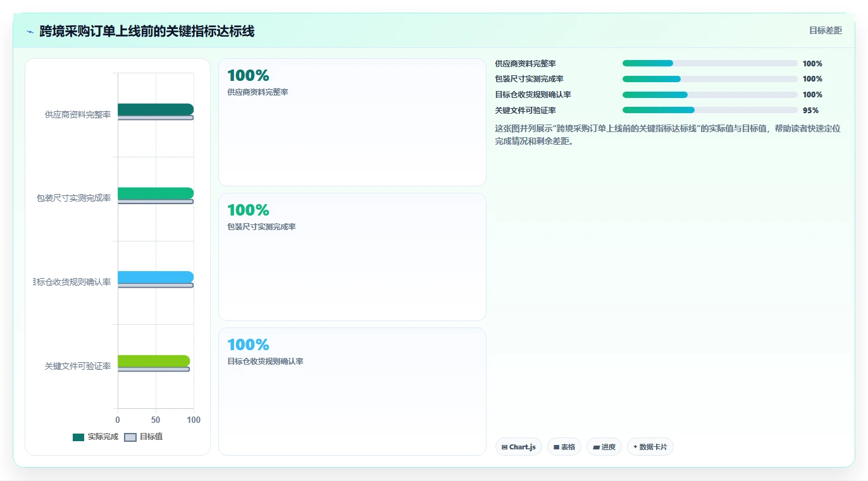Image resolution: width=868 pixels, height=481 pixels.
Task: Click the gray target bar for 供应商资料完整率
Action: click(x=156, y=118)
